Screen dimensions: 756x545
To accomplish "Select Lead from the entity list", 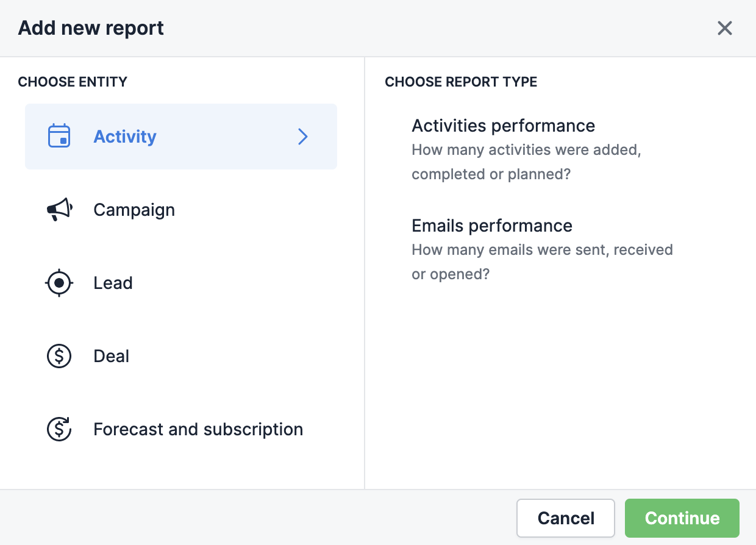I will 113,283.
